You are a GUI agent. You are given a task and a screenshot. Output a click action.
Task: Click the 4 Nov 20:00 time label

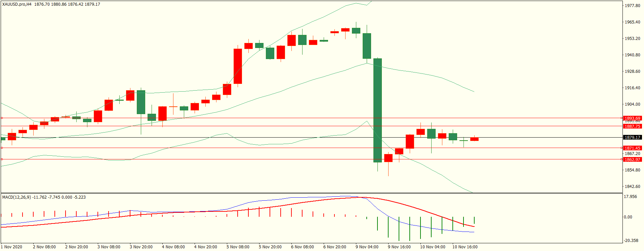pos(206,247)
